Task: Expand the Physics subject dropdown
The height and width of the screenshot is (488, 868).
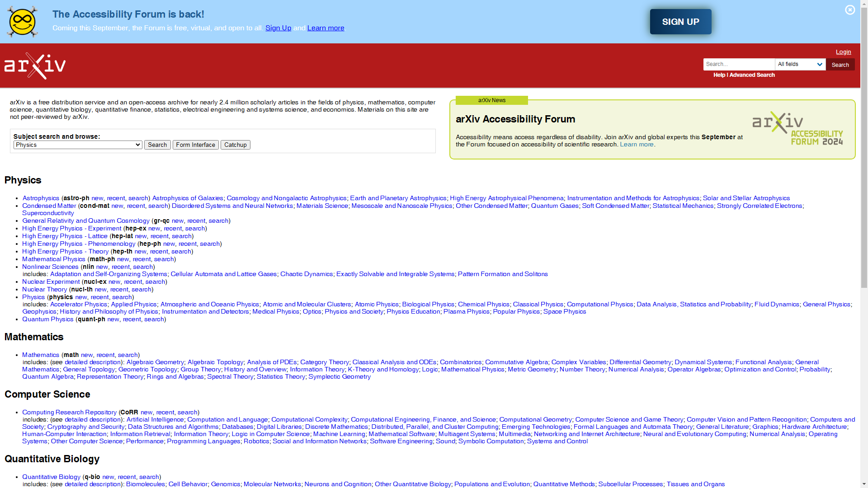Action: 78,145
